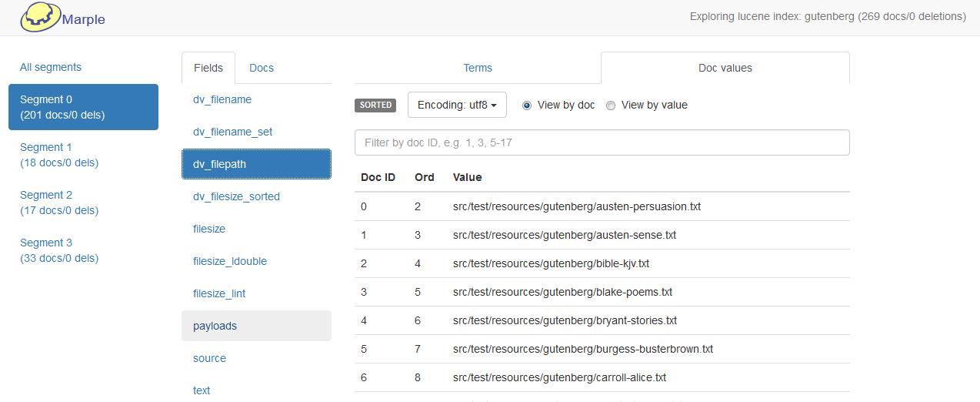980x402 pixels.
Task: Click the SORTED badge label
Action: point(375,105)
